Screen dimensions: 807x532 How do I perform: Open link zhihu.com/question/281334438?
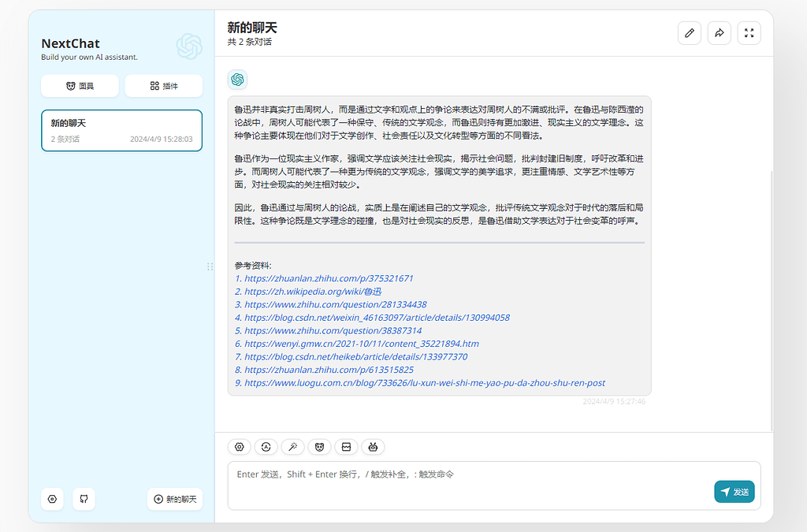coord(331,304)
